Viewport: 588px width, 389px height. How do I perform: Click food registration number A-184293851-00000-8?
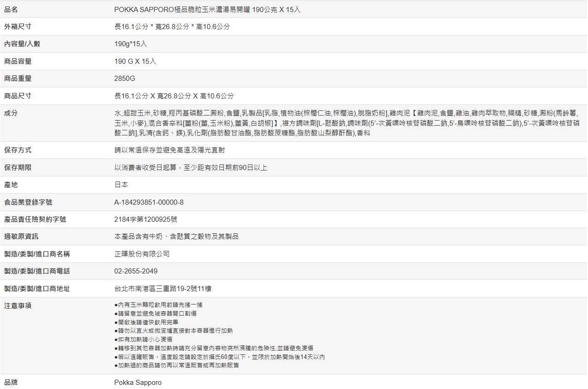149,202
